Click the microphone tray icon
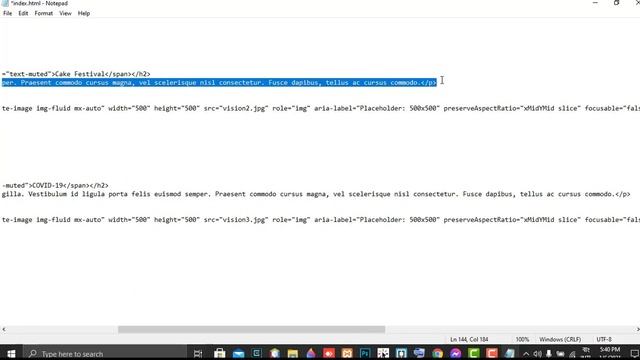 tap(549, 354)
